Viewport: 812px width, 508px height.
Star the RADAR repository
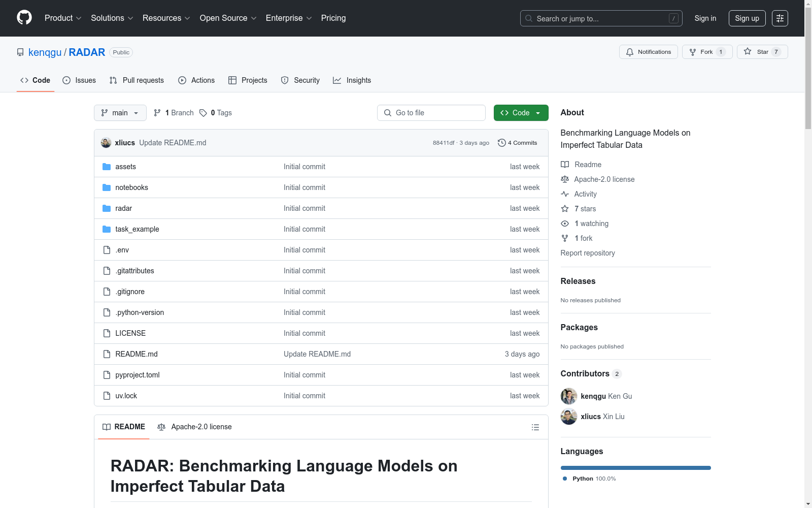point(762,52)
